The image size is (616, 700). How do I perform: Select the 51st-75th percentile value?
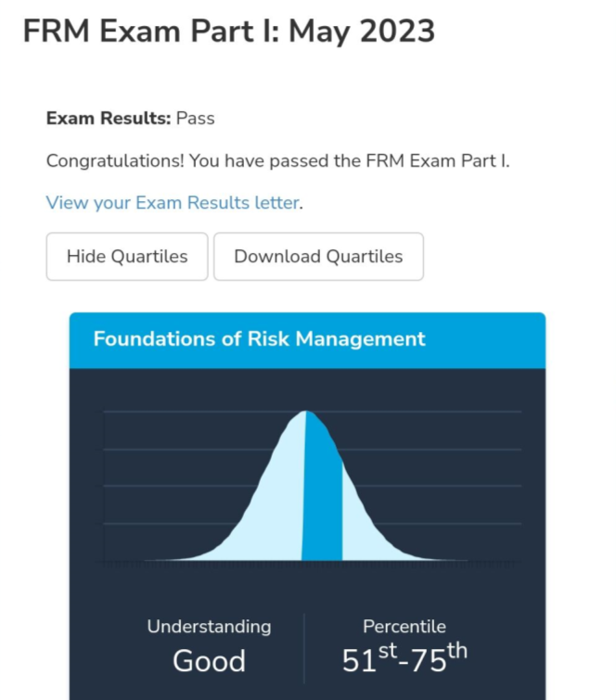pyautogui.click(x=404, y=658)
